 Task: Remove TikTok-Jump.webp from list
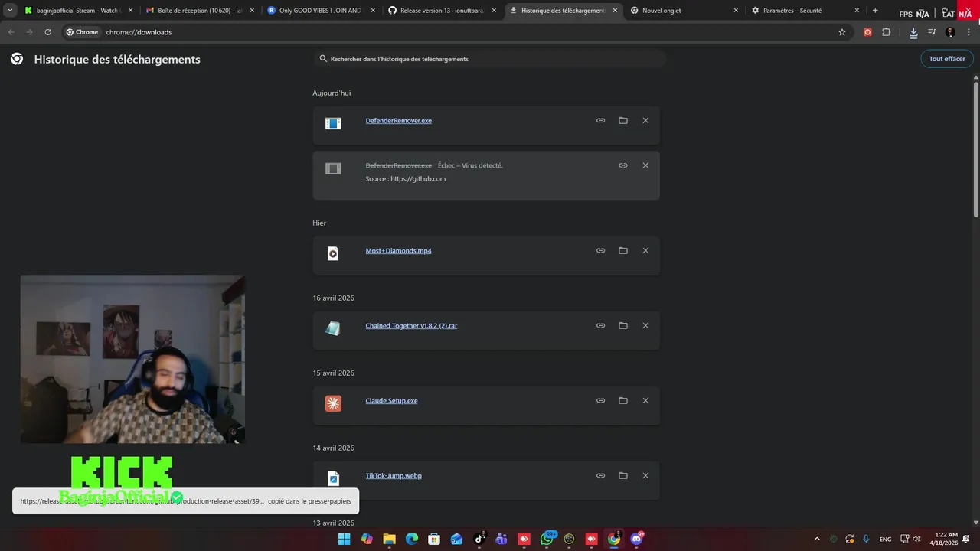[x=645, y=475]
